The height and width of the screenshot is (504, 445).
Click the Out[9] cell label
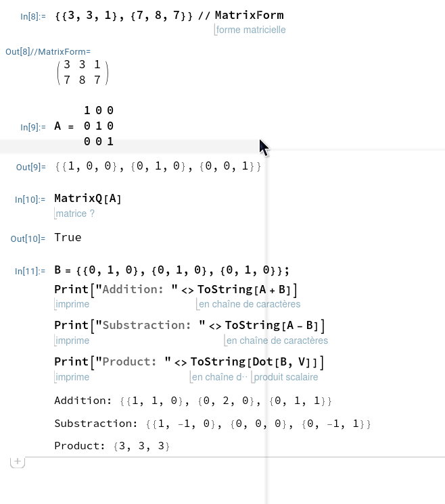(30, 166)
